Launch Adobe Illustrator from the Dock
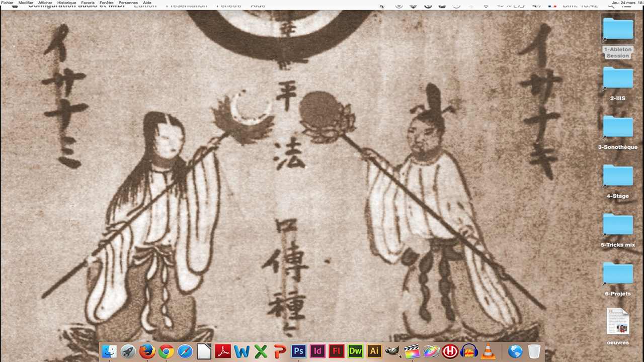The height and width of the screenshot is (362, 644). point(374,351)
